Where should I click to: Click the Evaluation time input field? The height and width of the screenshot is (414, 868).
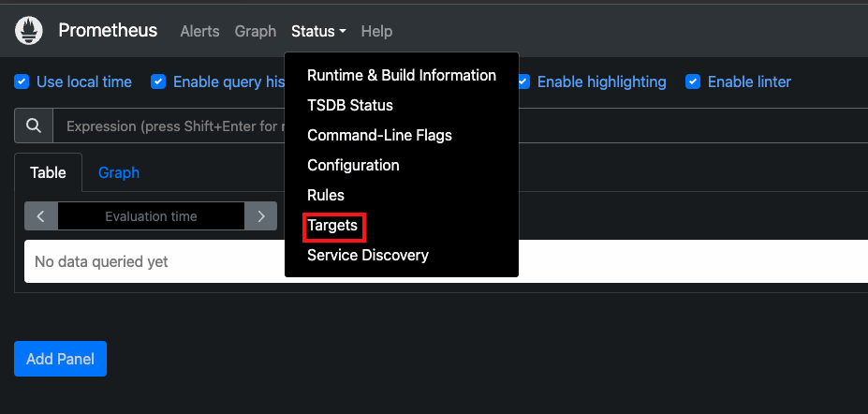click(151, 215)
